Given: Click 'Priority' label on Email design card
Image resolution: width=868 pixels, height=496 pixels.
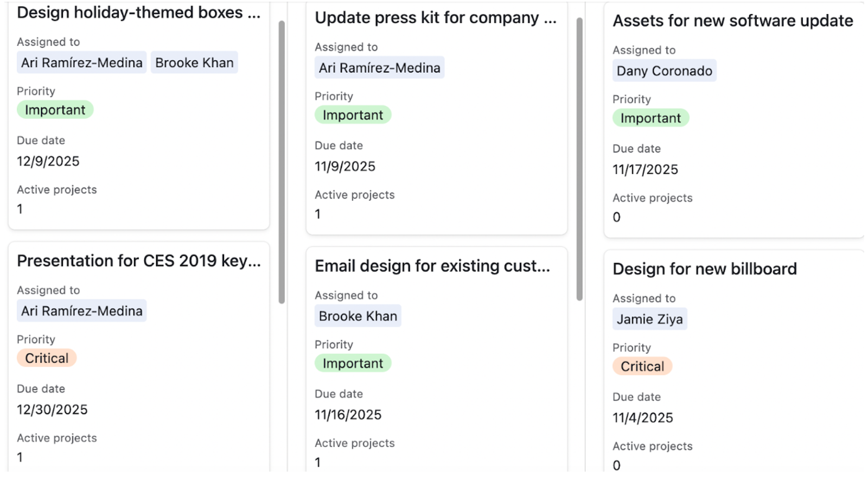Looking at the screenshot, I should (x=334, y=345).
